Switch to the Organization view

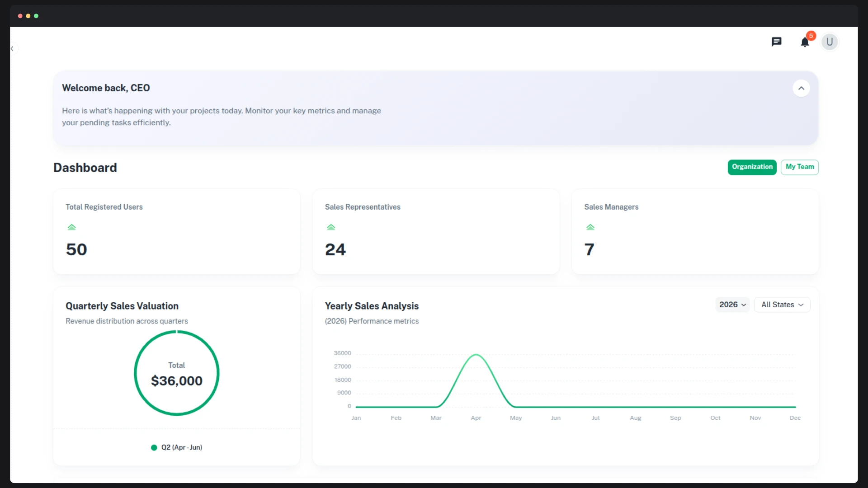pyautogui.click(x=752, y=167)
